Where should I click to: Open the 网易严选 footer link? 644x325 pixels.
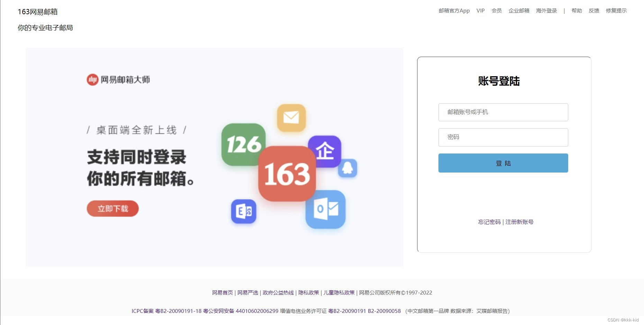click(x=248, y=293)
